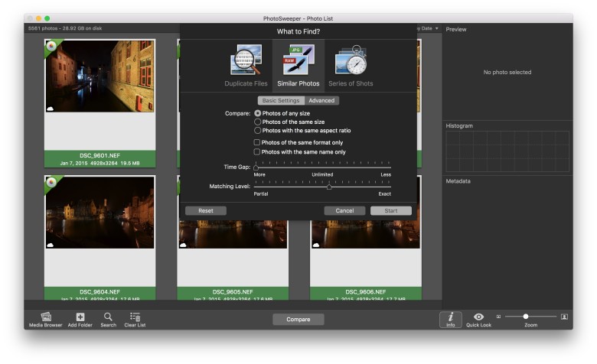Click the photo count and disk size status text
Screen dimensions: 597x364
(65, 28)
